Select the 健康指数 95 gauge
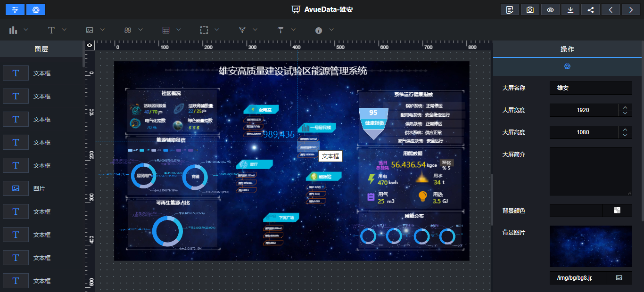 pyautogui.click(x=374, y=123)
